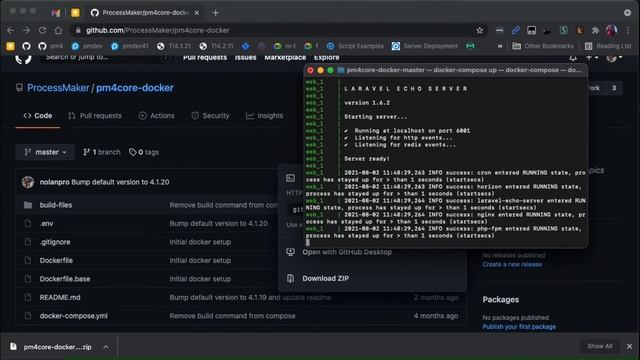640x360 pixels.
Task: Click the build-files folder icon
Action: click(28, 205)
